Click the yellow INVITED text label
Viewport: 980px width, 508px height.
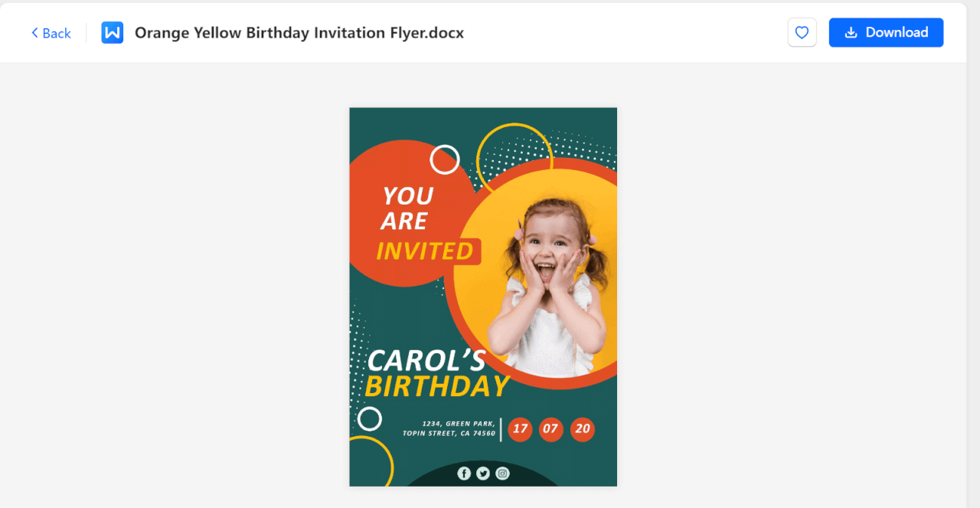pos(425,251)
